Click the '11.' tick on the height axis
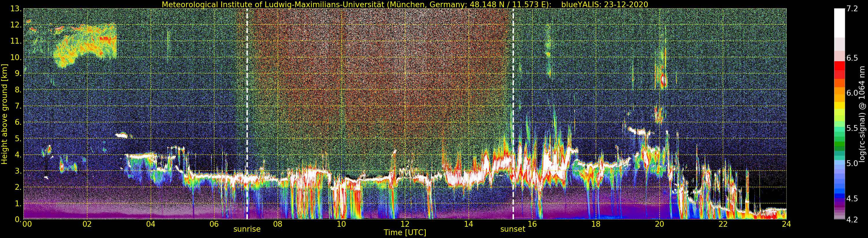This screenshot has height=238, width=868. (16, 41)
